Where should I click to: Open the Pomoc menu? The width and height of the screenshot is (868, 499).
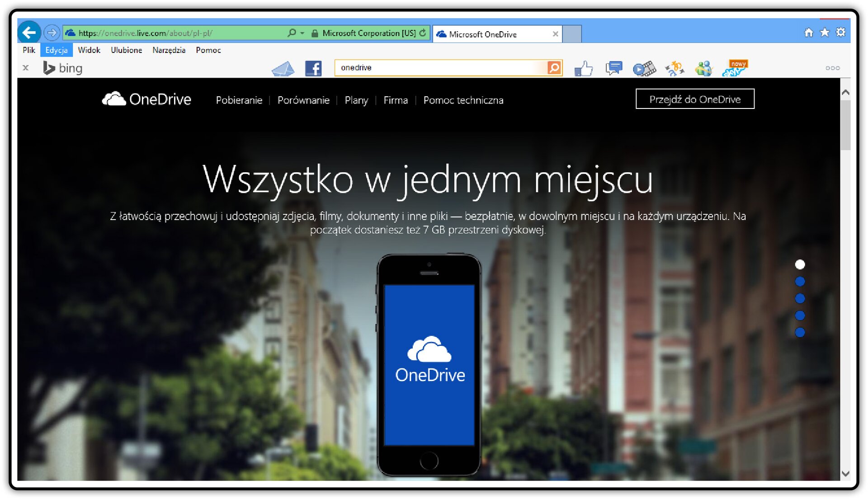tap(208, 50)
